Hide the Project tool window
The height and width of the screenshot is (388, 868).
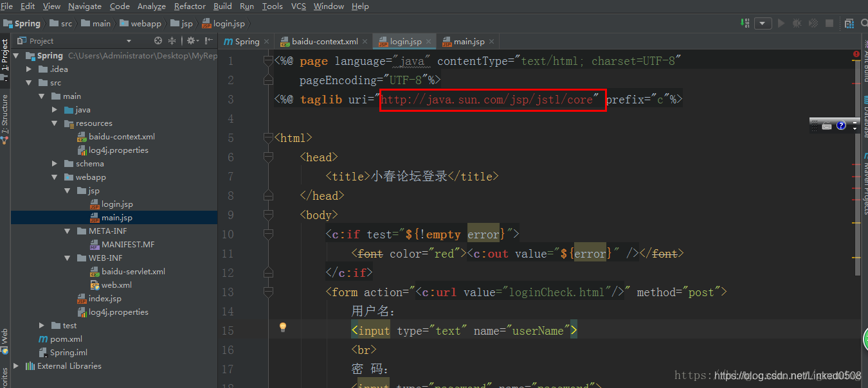(x=208, y=40)
